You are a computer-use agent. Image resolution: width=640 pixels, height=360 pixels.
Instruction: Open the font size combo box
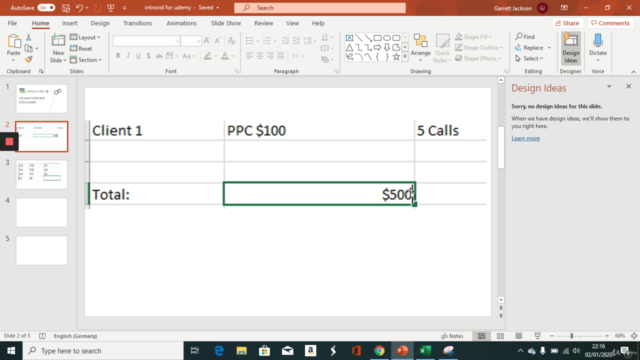tap(191, 41)
